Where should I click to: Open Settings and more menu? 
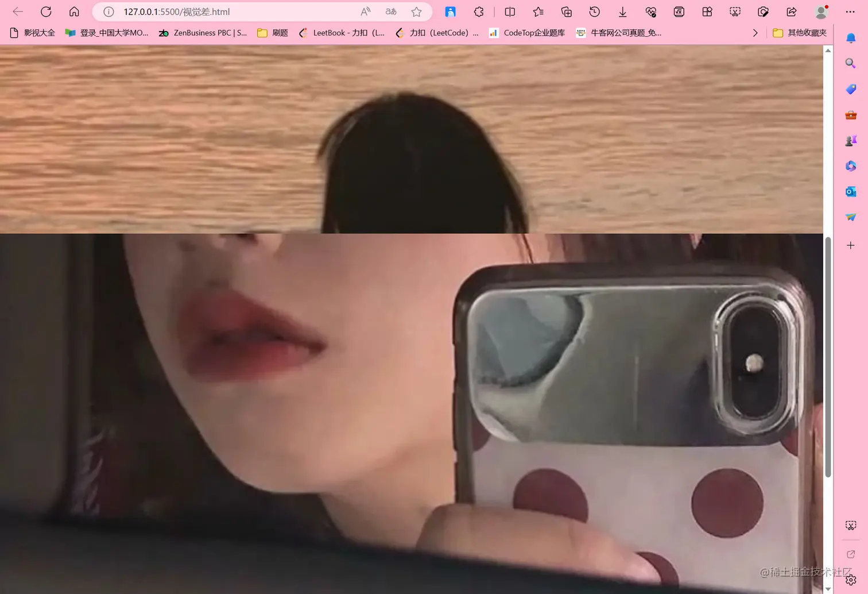pyautogui.click(x=850, y=11)
